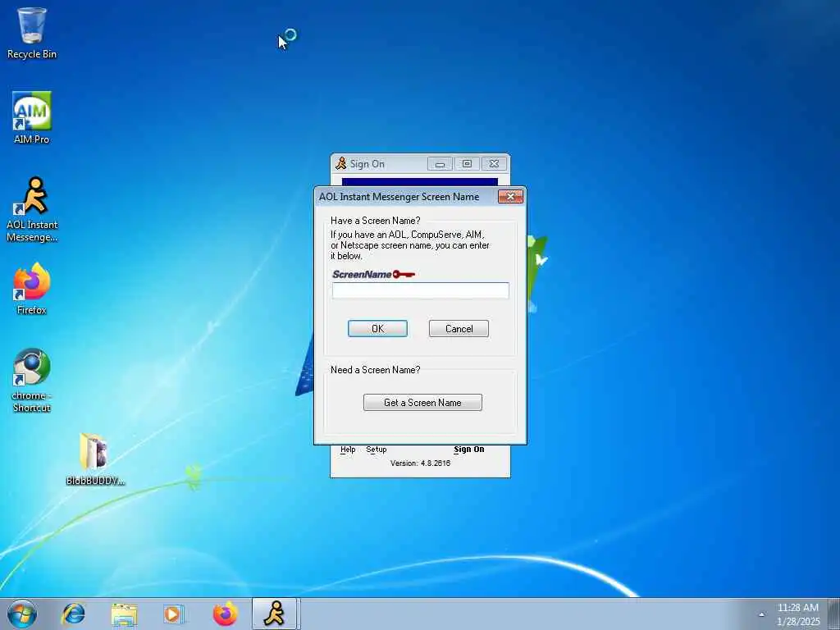
Task: Select the BlobBUDDY folder on desktop
Action: [95, 459]
